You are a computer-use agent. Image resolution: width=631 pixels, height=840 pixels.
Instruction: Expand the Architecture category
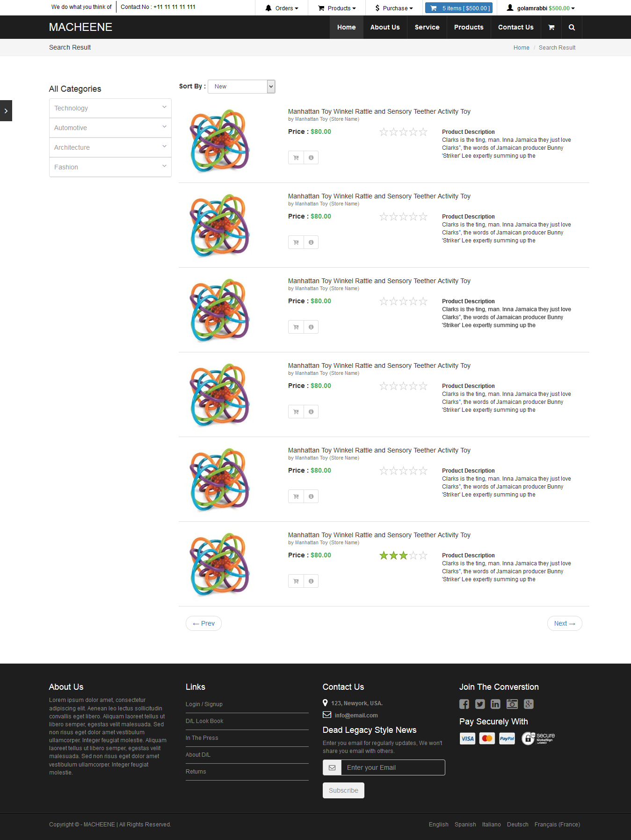(x=110, y=147)
